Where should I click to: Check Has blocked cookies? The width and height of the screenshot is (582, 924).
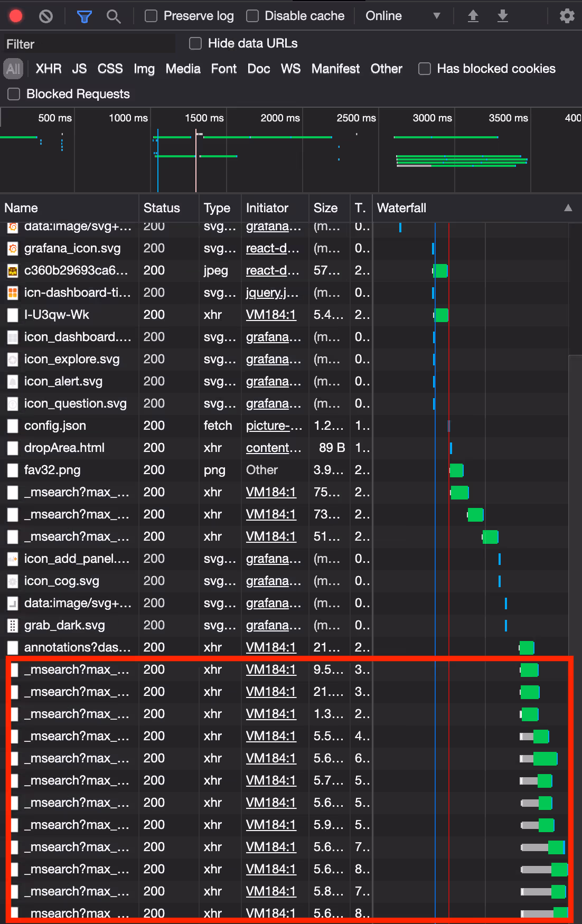coord(425,69)
